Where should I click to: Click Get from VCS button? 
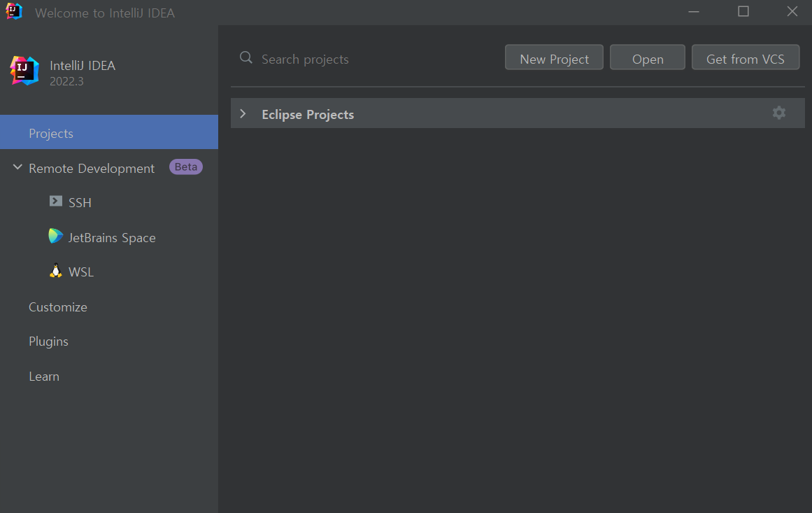click(746, 57)
